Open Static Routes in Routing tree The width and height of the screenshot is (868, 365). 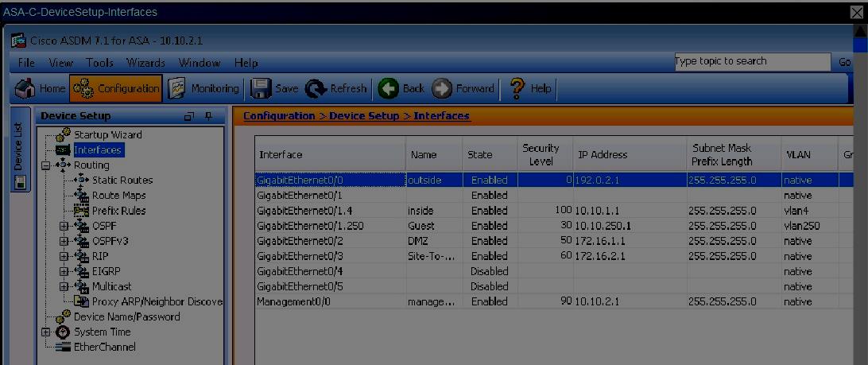pos(122,180)
